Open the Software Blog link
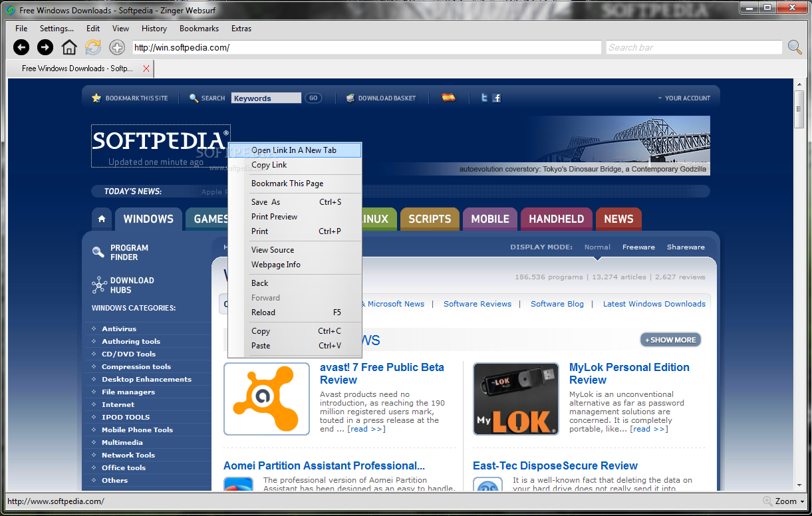The image size is (812, 516). 557,304
